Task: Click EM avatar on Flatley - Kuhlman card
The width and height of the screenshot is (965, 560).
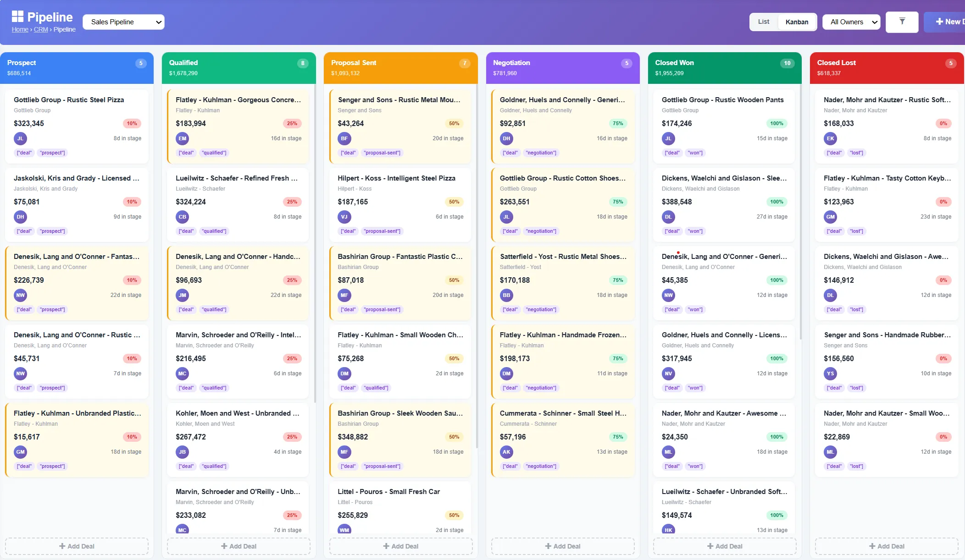Action: [x=182, y=138]
